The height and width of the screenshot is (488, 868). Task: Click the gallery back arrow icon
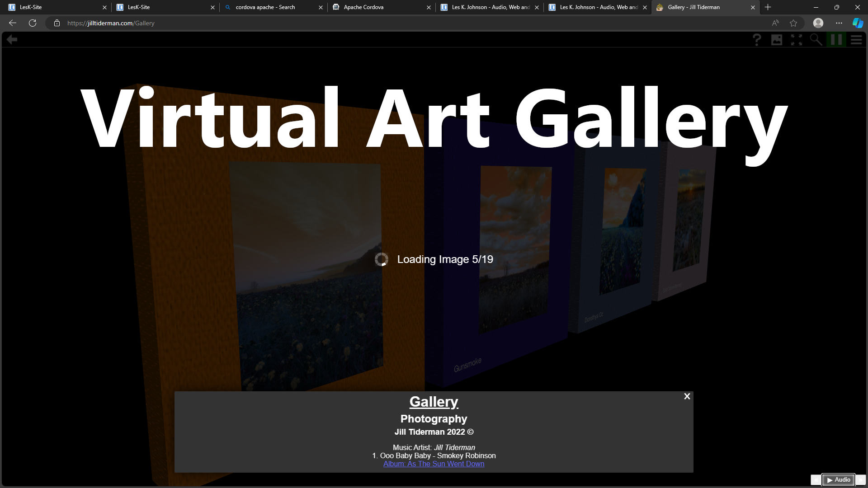click(x=12, y=40)
